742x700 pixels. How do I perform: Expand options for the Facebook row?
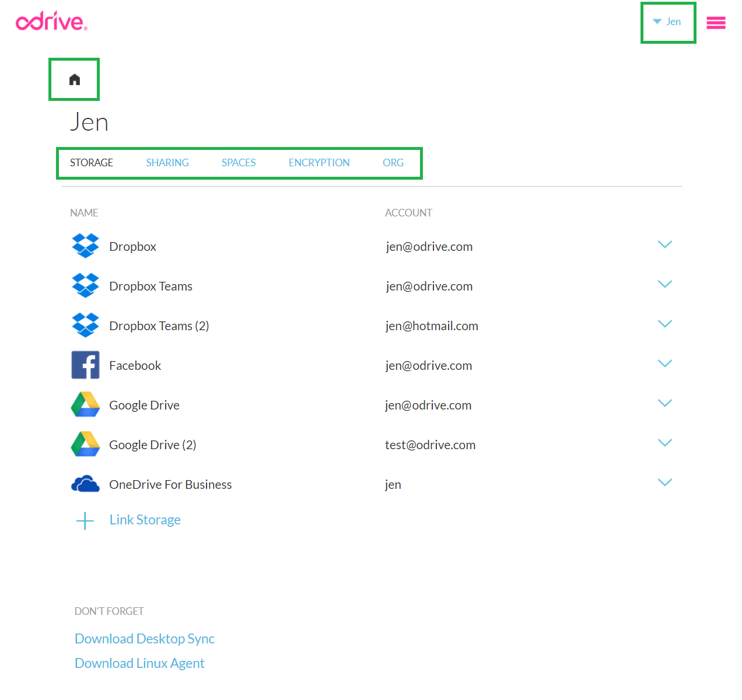click(664, 363)
